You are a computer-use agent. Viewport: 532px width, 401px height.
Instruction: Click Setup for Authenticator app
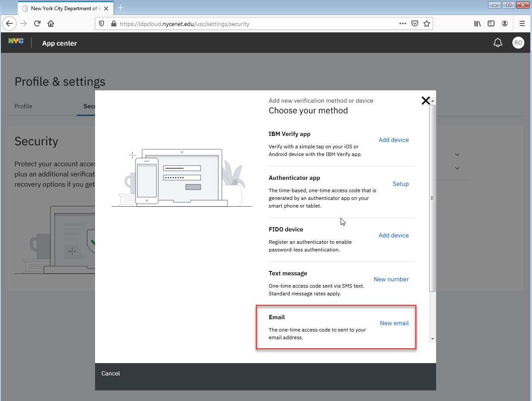pyautogui.click(x=400, y=184)
